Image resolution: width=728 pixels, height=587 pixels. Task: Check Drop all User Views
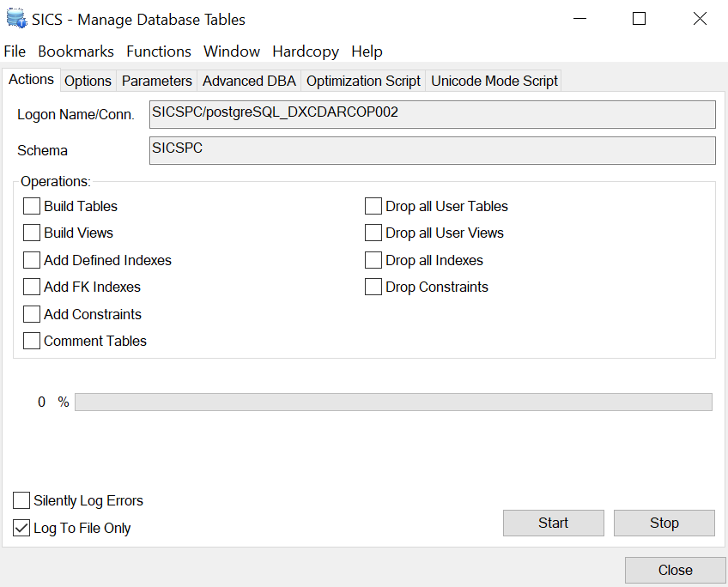coord(373,233)
